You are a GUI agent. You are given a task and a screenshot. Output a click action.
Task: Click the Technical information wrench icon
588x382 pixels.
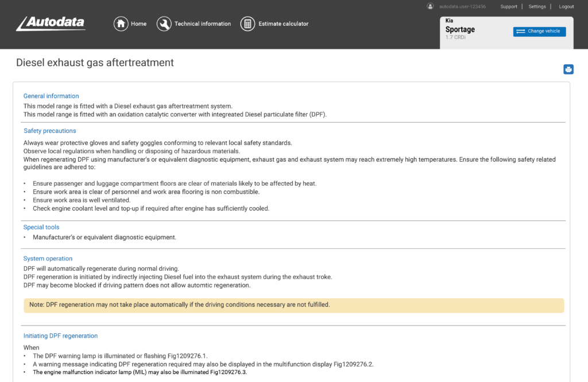(164, 24)
